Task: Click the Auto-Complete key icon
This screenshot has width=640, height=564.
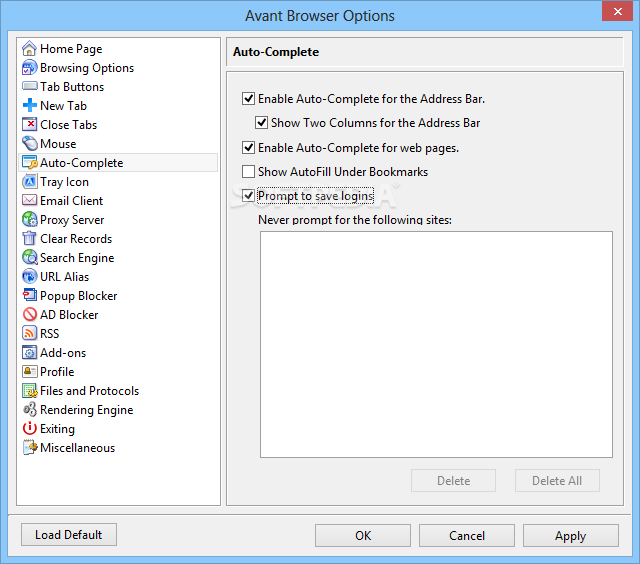Action: (x=29, y=162)
